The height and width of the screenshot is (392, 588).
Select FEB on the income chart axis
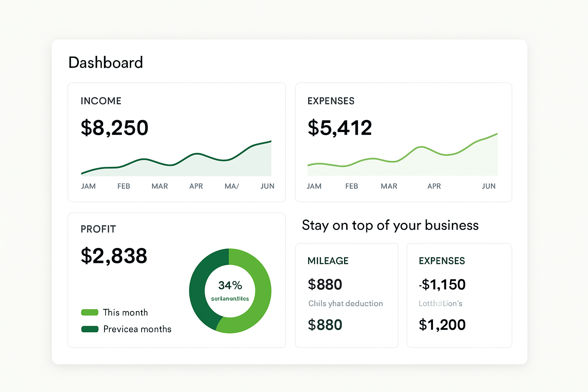pos(124,186)
